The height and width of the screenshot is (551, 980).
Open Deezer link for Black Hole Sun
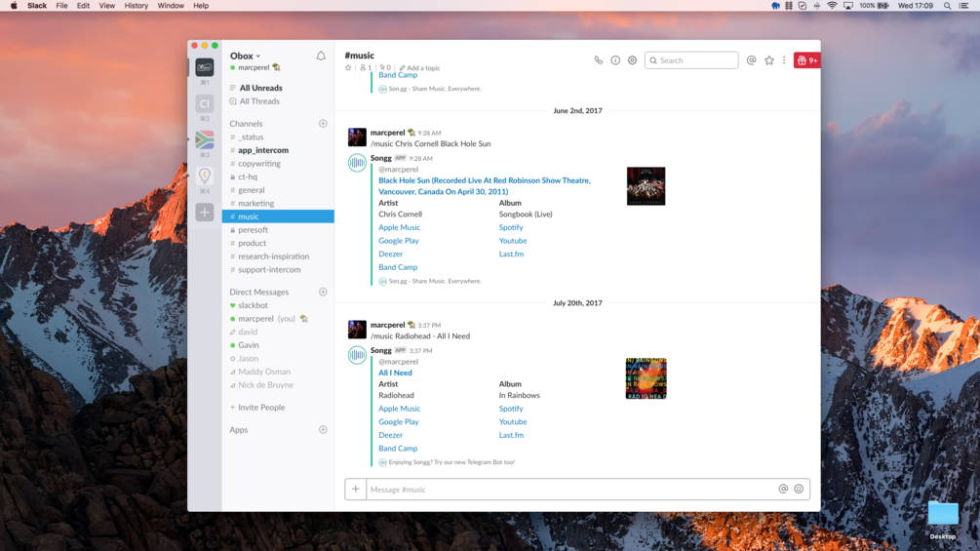pos(391,254)
